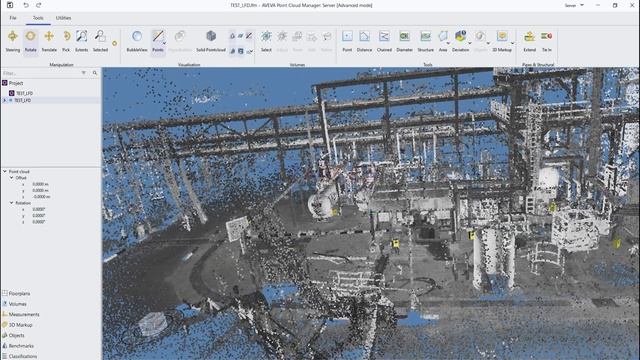640x360 pixels.
Task: Open the Deviation tool
Action: click(460, 41)
